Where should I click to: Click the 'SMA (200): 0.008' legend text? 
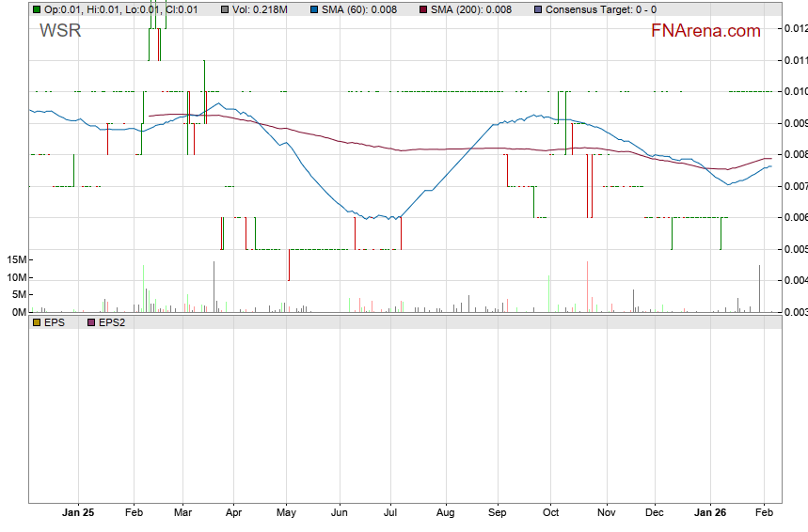click(471, 9)
